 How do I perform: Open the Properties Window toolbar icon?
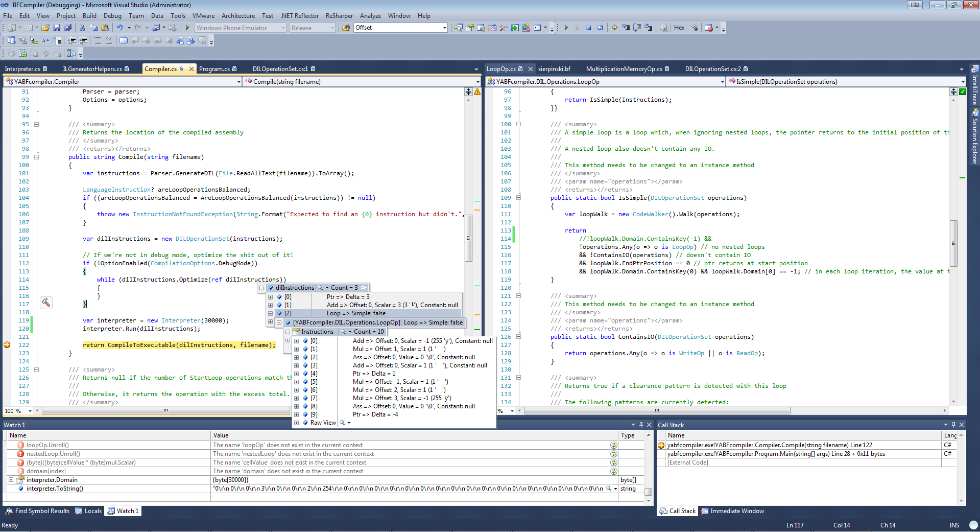470,28
